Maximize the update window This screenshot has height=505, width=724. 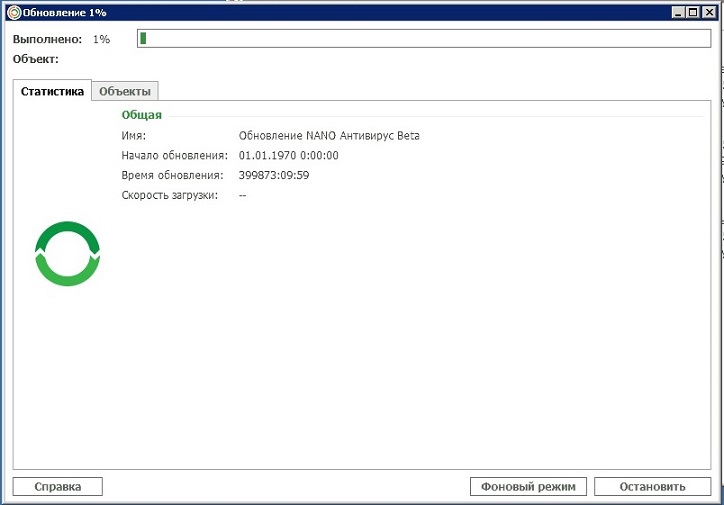pyautogui.click(x=693, y=11)
